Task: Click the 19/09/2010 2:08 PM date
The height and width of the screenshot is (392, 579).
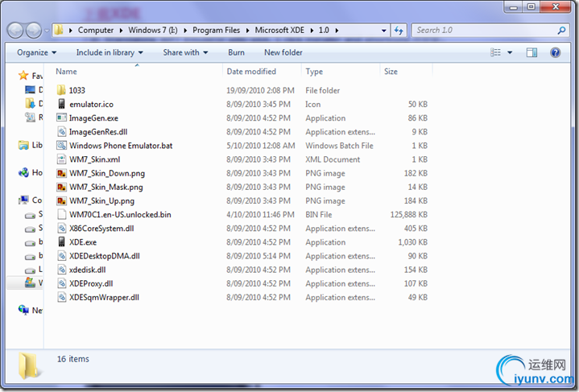Action: [260, 90]
